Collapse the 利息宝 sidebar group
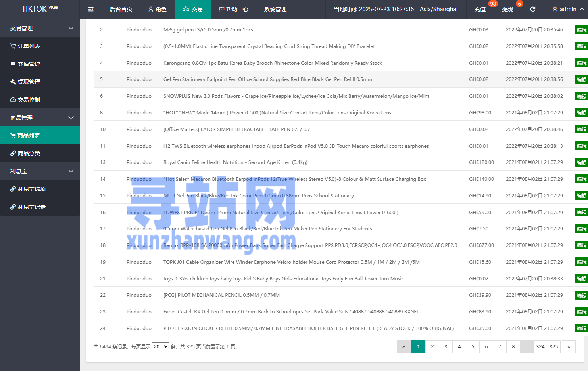 [40, 171]
